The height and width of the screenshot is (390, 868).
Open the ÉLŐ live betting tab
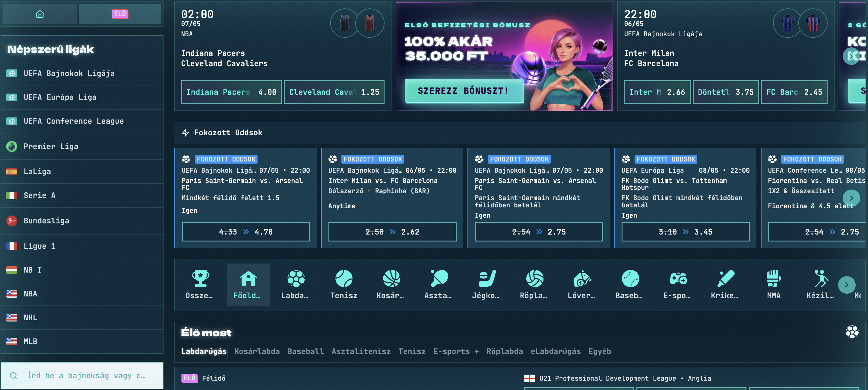point(120,14)
